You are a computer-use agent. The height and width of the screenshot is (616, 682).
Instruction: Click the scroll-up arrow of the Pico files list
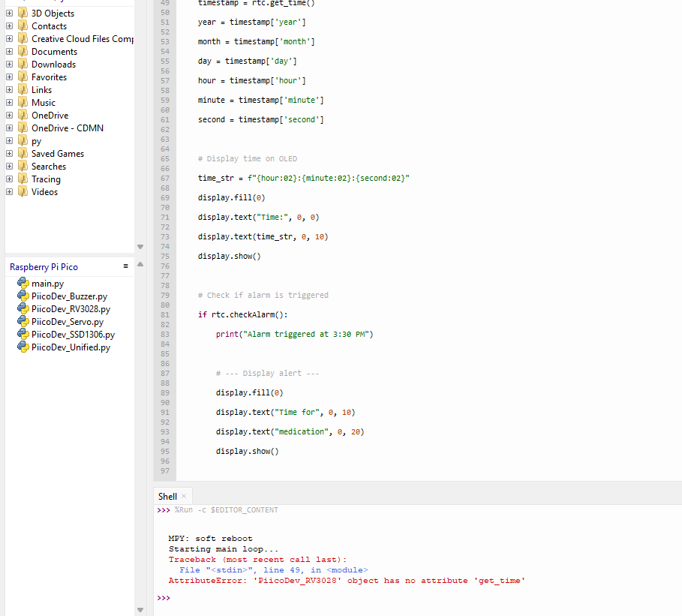140,264
